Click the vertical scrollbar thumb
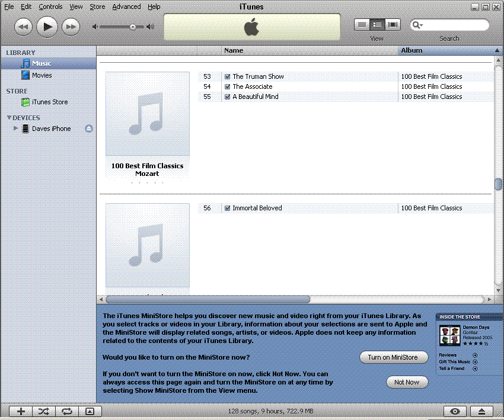This screenshot has width=504, height=420. (x=498, y=184)
